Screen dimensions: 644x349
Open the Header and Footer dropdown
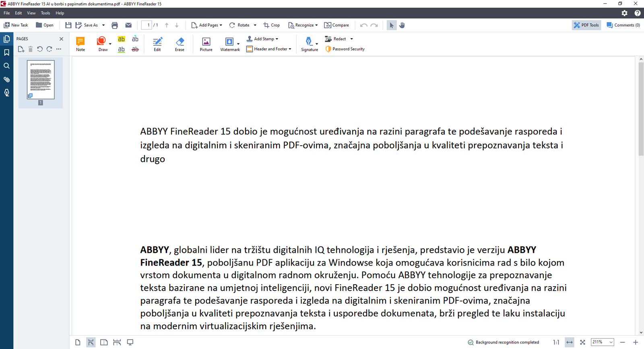pyautogui.click(x=268, y=49)
